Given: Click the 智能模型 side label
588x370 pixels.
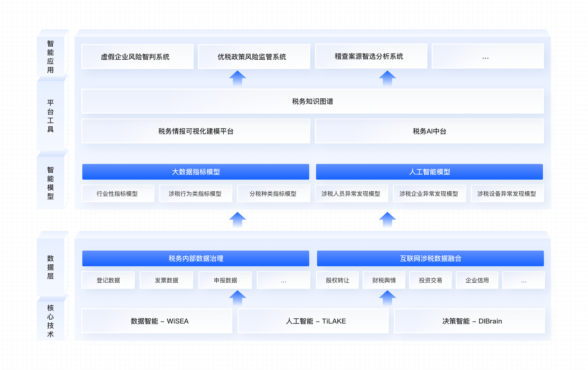Looking at the screenshot, I should pos(50,183).
